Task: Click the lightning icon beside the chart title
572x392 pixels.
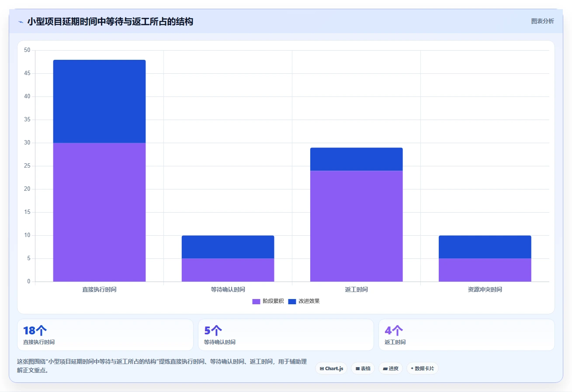Action: (x=21, y=22)
